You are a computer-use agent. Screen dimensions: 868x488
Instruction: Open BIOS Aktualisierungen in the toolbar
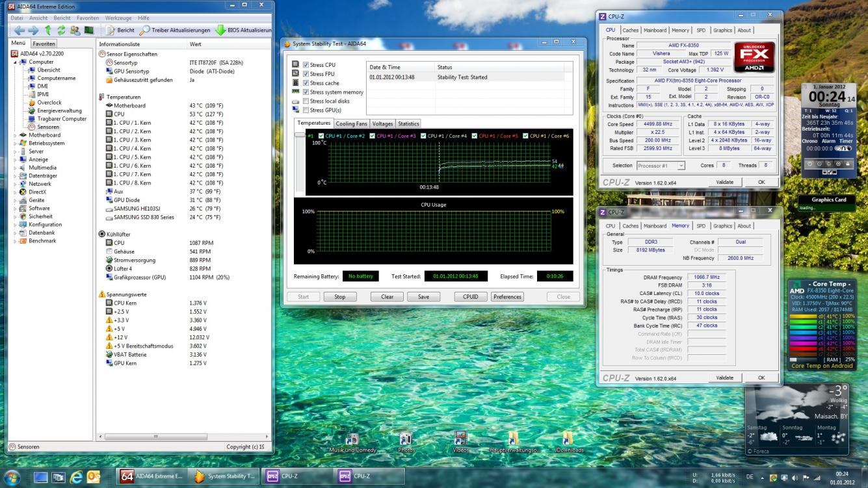pyautogui.click(x=243, y=30)
